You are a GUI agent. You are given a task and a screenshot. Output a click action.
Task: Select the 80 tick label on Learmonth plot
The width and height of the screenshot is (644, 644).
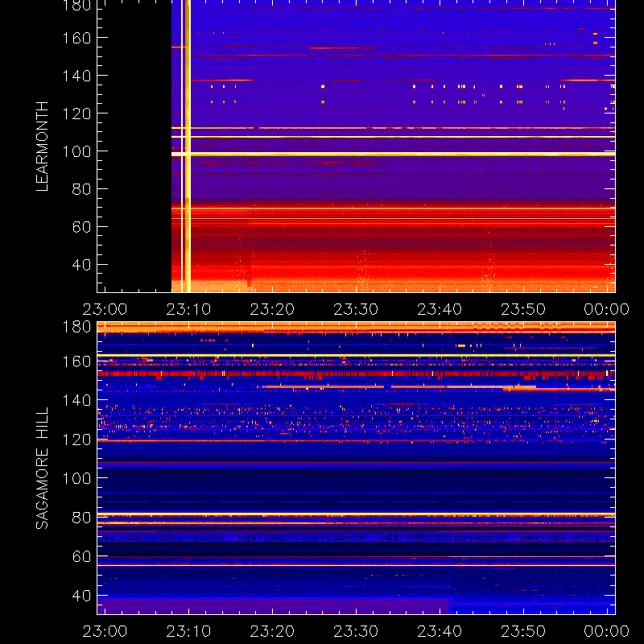click(x=81, y=189)
